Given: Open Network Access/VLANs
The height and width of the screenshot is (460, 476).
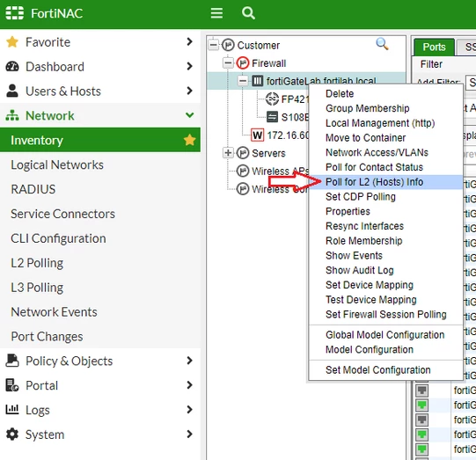Looking at the screenshot, I should click(386, 152).
